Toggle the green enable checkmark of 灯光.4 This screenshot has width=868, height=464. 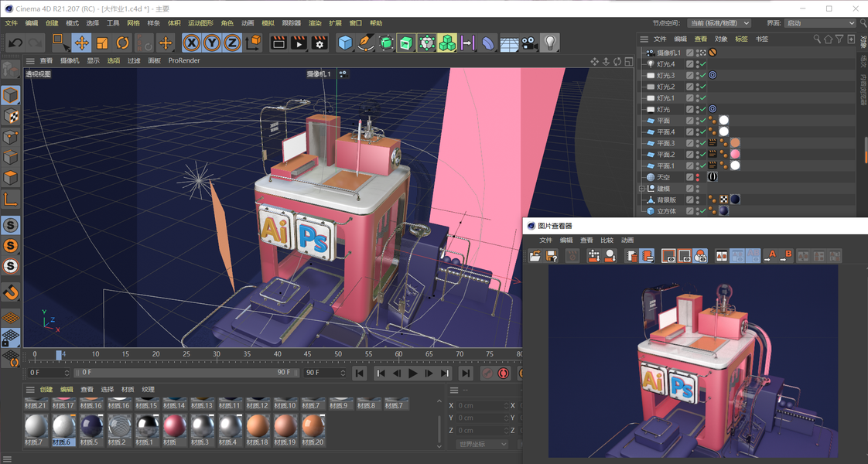point(703,64)
